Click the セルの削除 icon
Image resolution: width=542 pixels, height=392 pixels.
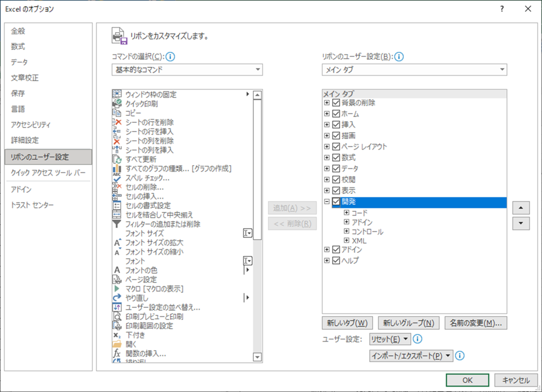click(117, 187)
